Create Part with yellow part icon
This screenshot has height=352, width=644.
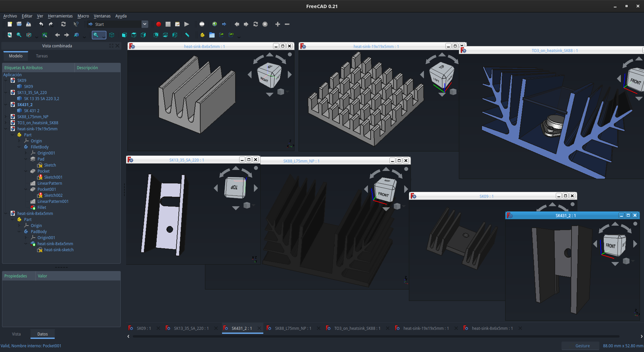202,35
